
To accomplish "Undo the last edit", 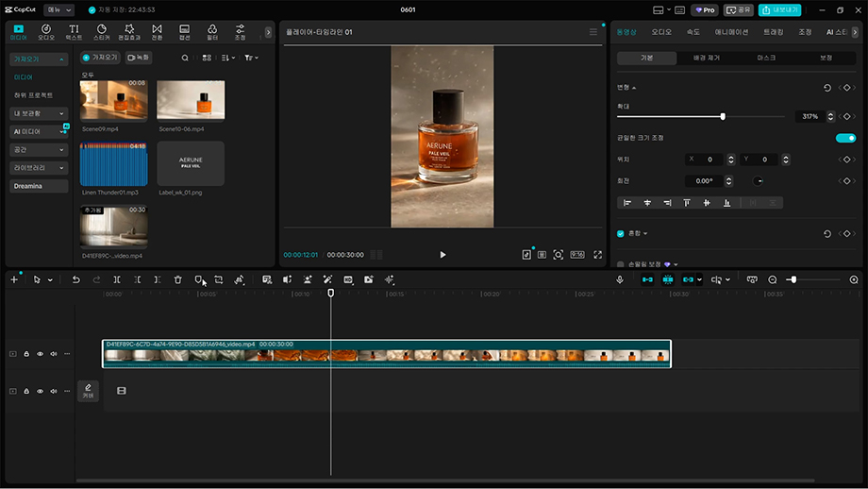I will coord(75,279).
